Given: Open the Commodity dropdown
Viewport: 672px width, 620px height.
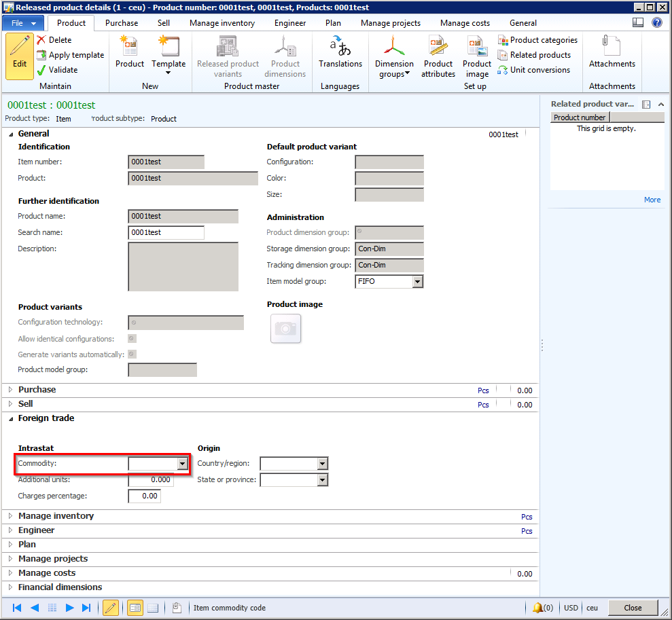Looking at the screenshot, I should 182,464.
